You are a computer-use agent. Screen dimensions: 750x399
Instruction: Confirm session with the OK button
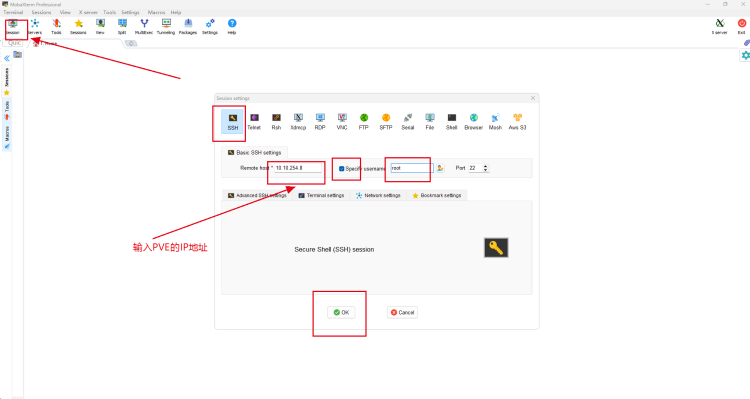point(341,312)
